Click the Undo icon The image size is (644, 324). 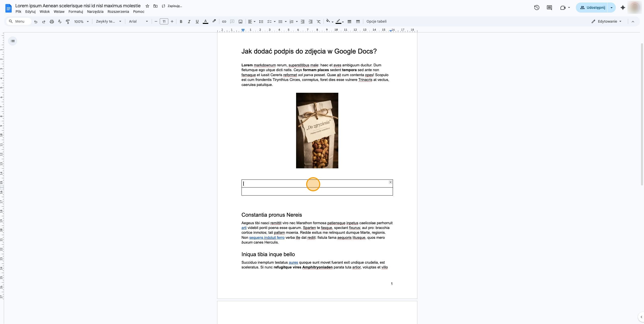[x=36, y=22]
